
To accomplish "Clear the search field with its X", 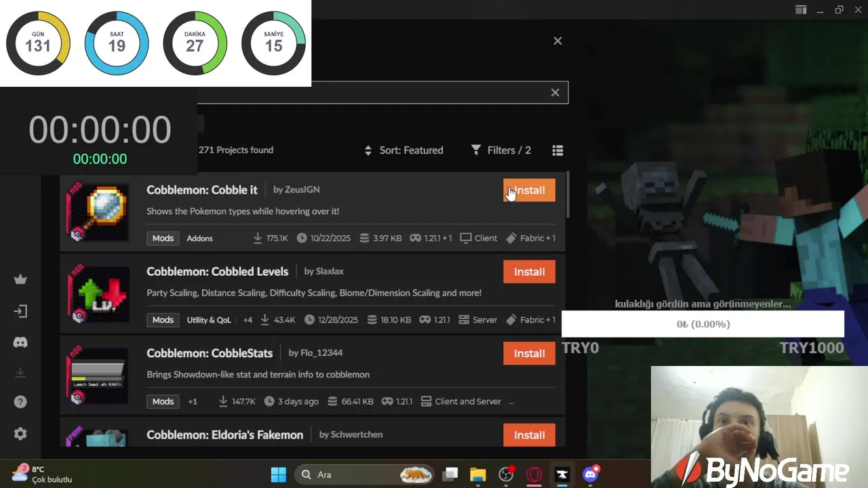I will 555,93.
